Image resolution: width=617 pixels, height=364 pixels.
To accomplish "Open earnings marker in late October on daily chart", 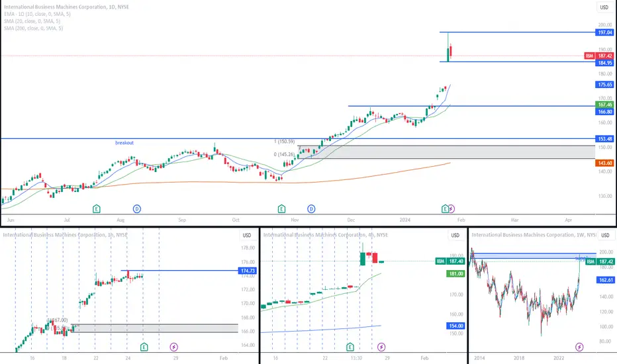I will [281, 209].
